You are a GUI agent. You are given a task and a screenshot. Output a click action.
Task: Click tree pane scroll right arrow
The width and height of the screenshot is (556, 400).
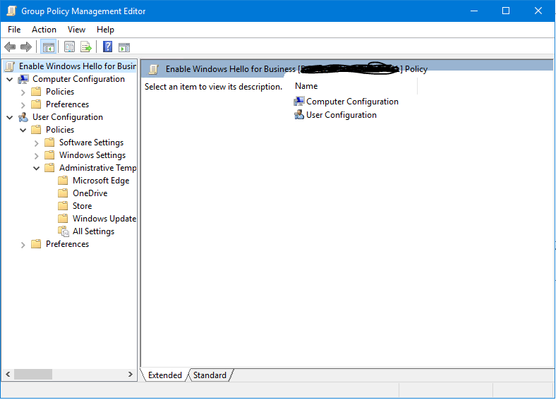[x=130, y=374]
